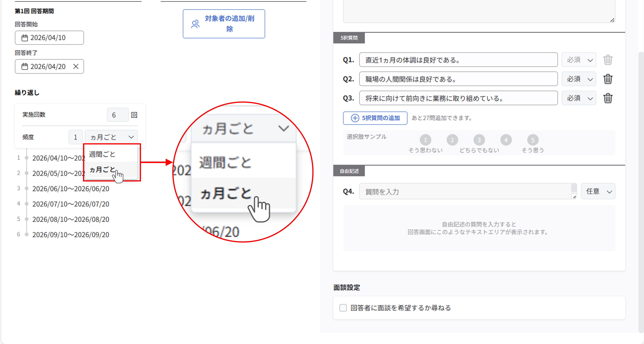Screen dimensions: 644x344
Task: Delete question Q2 with its trash icon
Action: pyautogui.click(x=608, y=79)
